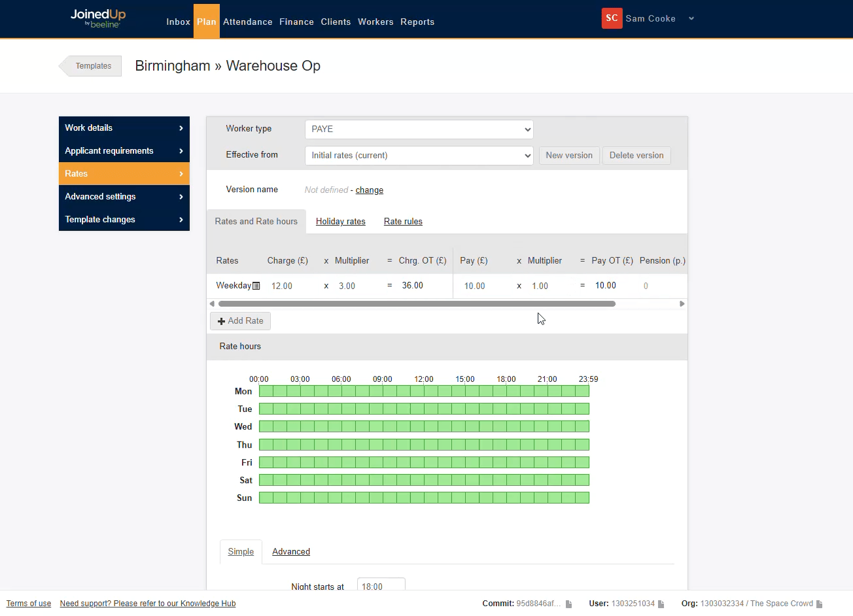
Task: Toggle the last Sunday rate hour cell
Action: tap(582, 498)
